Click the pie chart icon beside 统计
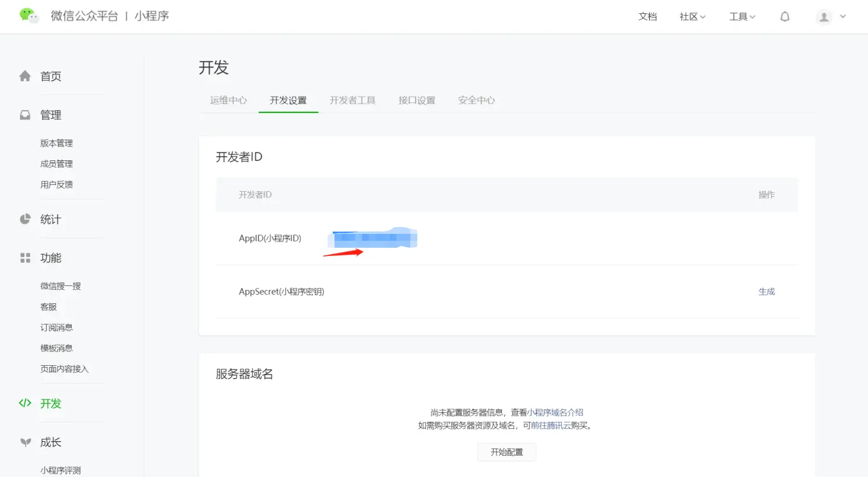 25,219
